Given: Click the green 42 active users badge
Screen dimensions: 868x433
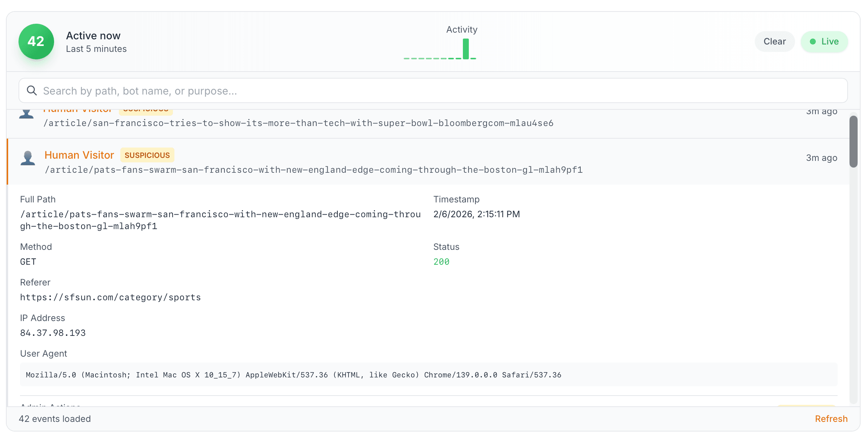Looking at the screenshot, I should tap(36, 42).
